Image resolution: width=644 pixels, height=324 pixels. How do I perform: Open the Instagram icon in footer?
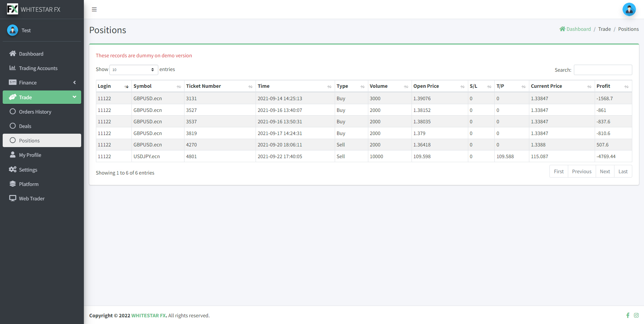(x=636, y=315)
